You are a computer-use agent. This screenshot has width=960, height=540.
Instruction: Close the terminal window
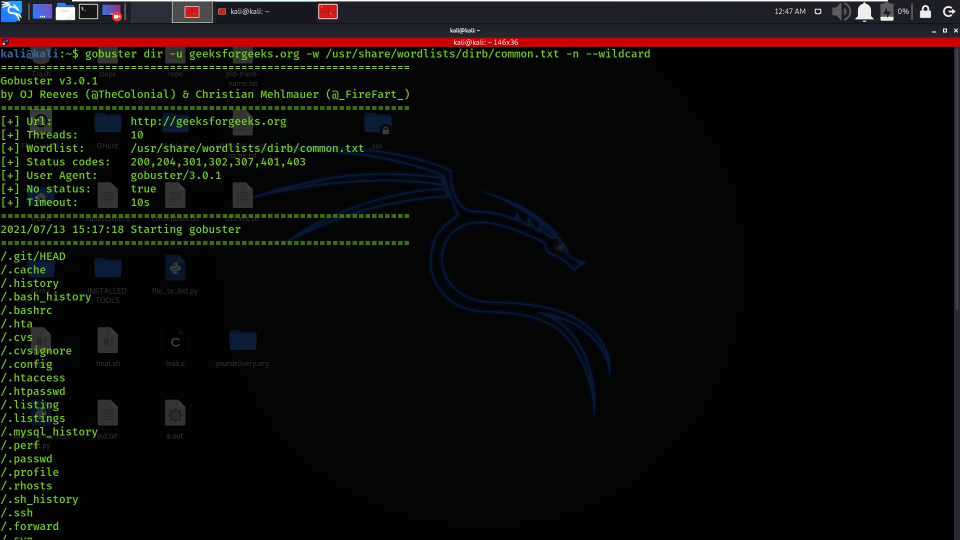click(955, 31)
